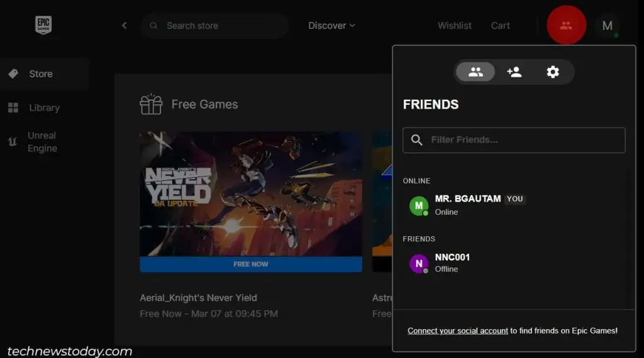Switch to the Add Friend tab icon
Screen dimensions: 644x358
click(514, 72)
